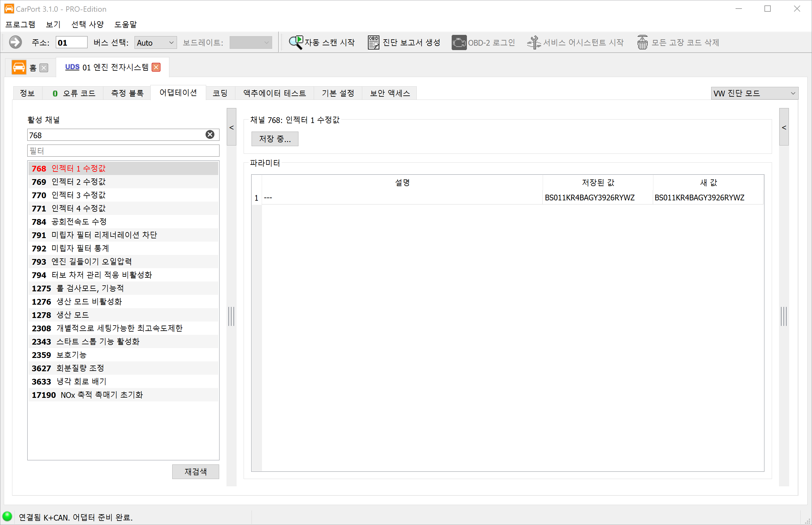The height and width of the screenshot is (525, 812).
Task: Click the 저장된 값 column header
Action: [x=598, y=183]
